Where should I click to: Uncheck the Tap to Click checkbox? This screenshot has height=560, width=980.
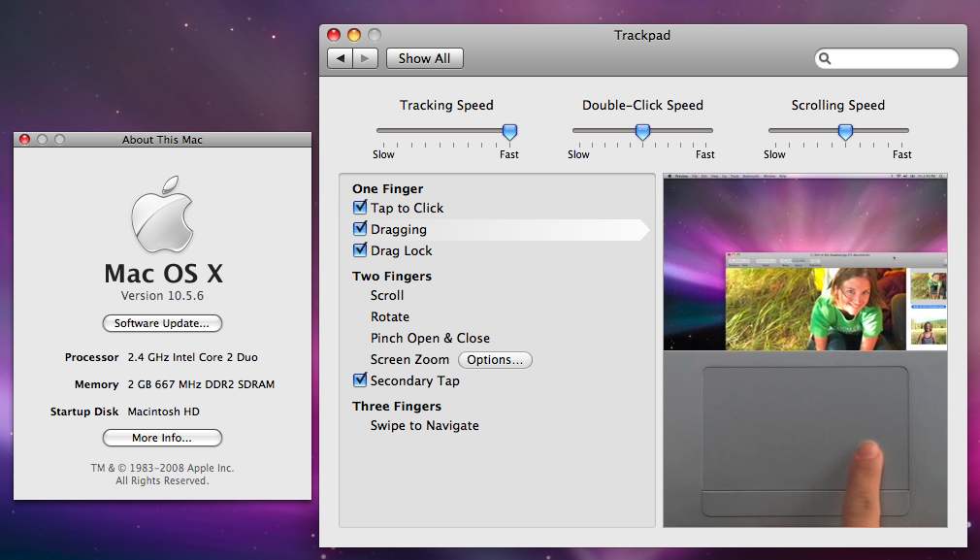click(360, 208)
